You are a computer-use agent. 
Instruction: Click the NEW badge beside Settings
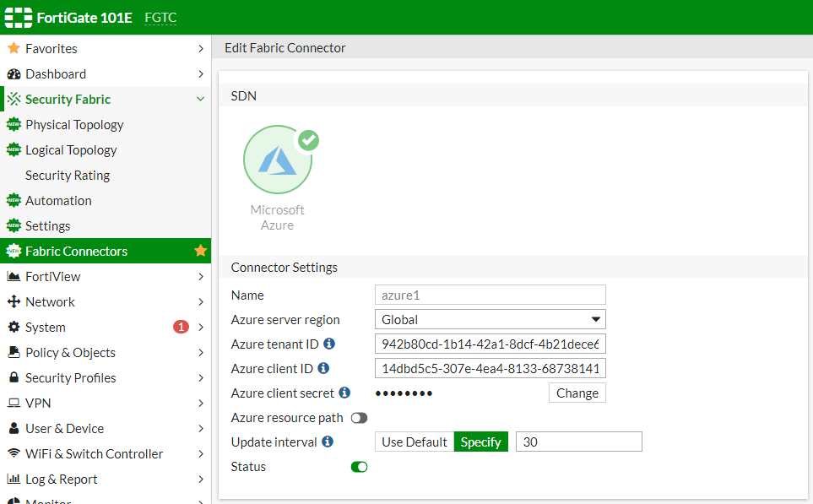tap(14, 226)
